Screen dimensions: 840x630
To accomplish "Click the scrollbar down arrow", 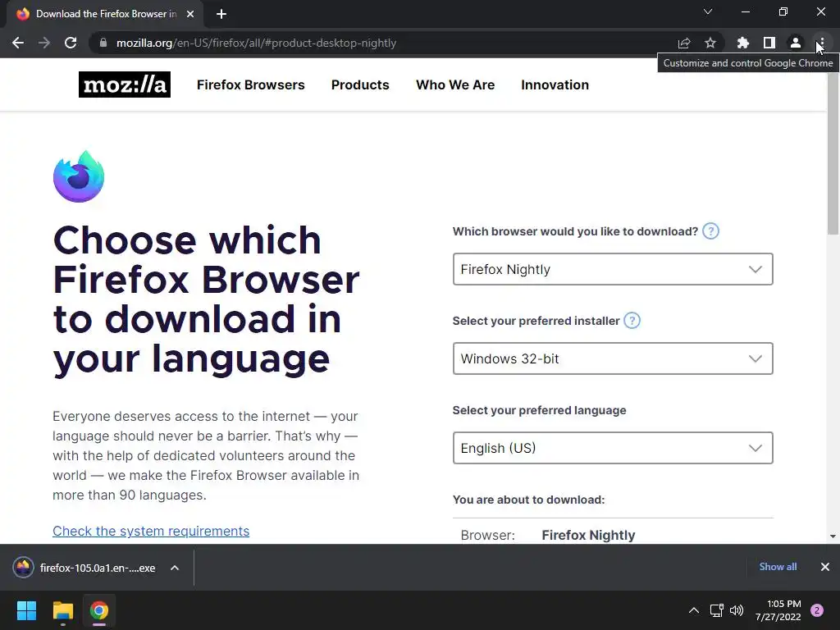I will [x=833, y=536].
